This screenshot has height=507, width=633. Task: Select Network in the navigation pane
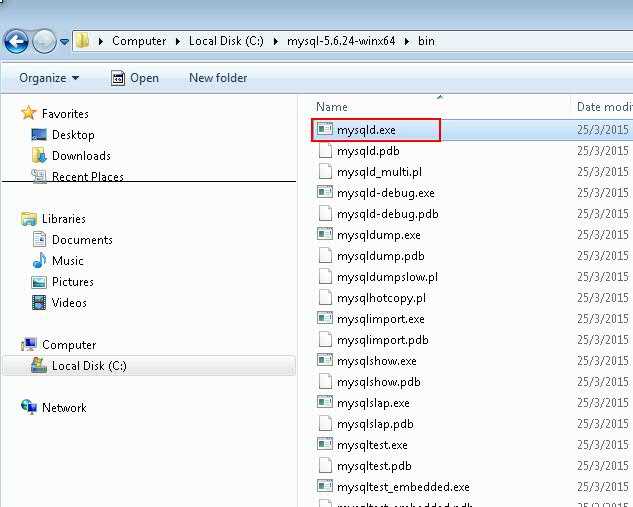point(64,408)
